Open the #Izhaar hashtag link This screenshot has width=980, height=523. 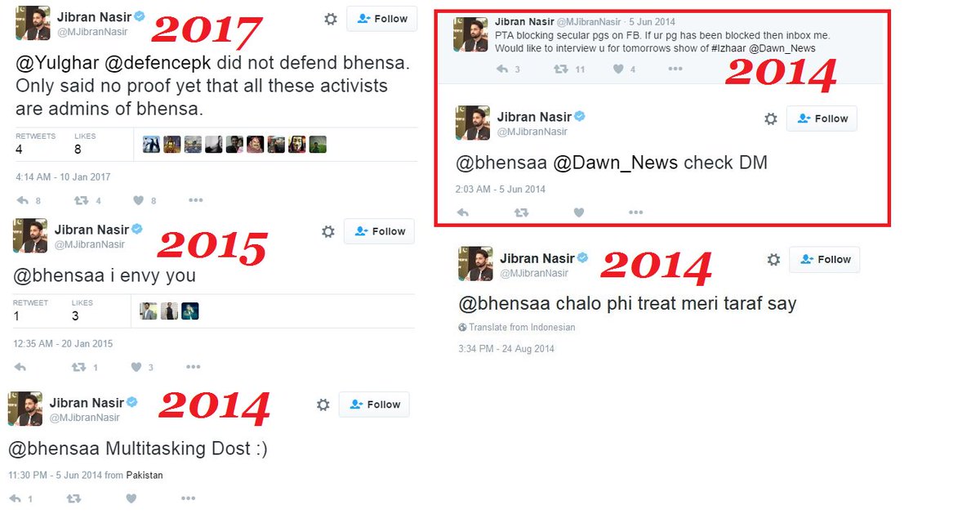(721, 49)
